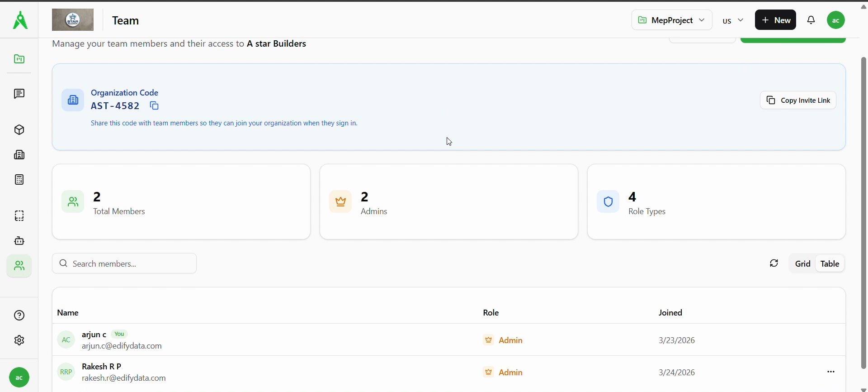Switch to Table view
868x392 pixels.
click(830, 264)
